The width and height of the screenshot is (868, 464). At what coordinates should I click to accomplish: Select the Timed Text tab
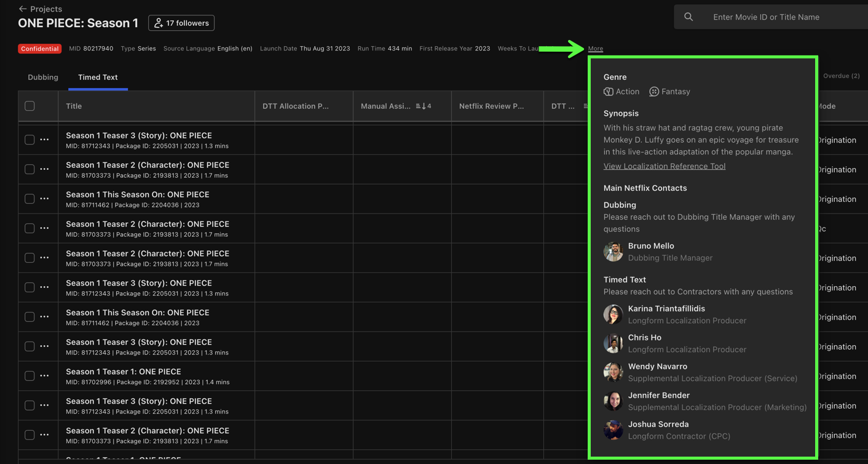(98, 78)
